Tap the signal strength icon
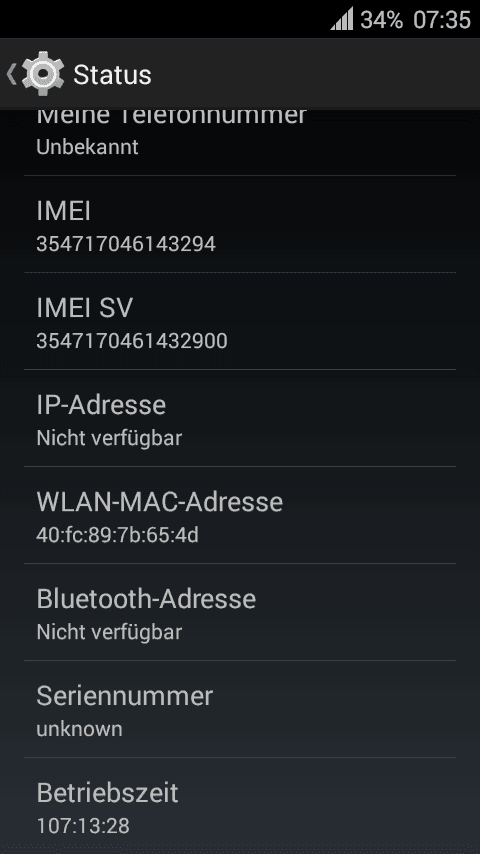Screen dimensions: 480x854 pyautogui.click(x=342, y=19)
